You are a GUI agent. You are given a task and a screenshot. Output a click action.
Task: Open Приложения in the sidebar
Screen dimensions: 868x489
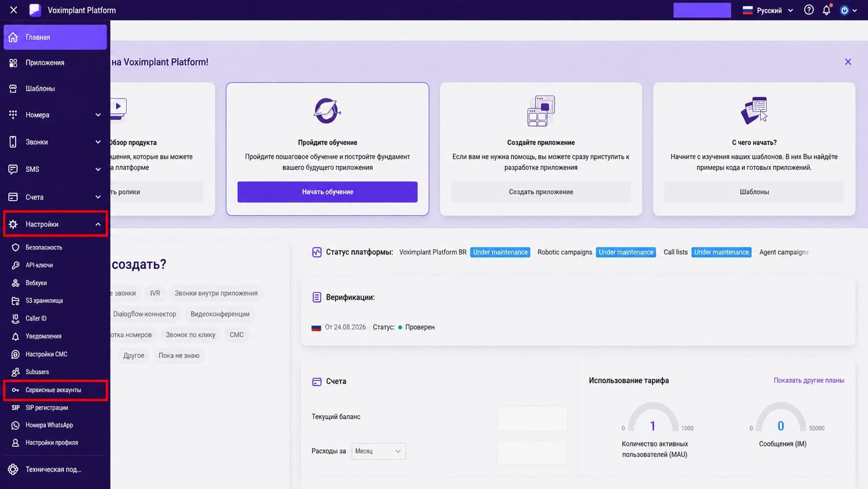click(x=55, y=63)
